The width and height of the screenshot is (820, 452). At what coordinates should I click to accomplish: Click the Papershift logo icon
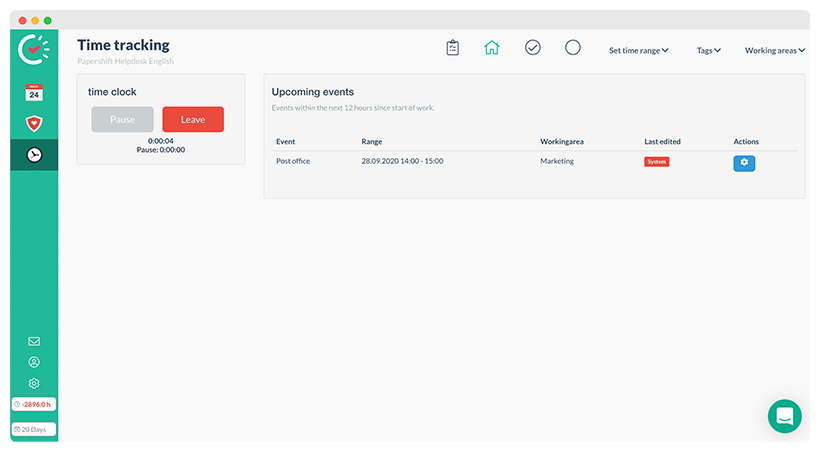(34, 50)
